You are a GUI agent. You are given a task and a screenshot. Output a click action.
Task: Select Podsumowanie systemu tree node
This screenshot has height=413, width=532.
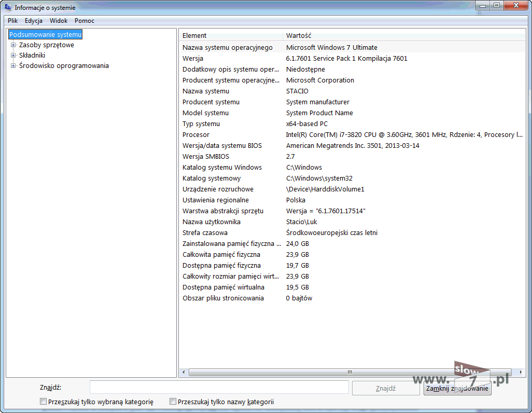tap(46, 34)
